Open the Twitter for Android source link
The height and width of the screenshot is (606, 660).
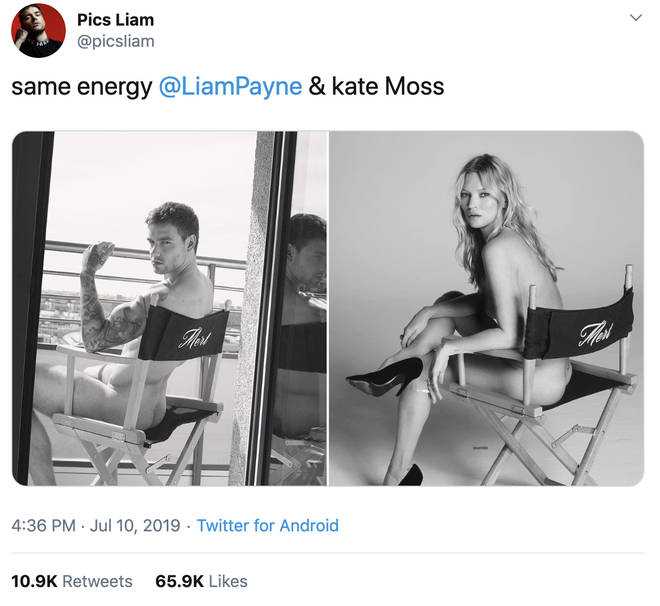click(268, 526)
